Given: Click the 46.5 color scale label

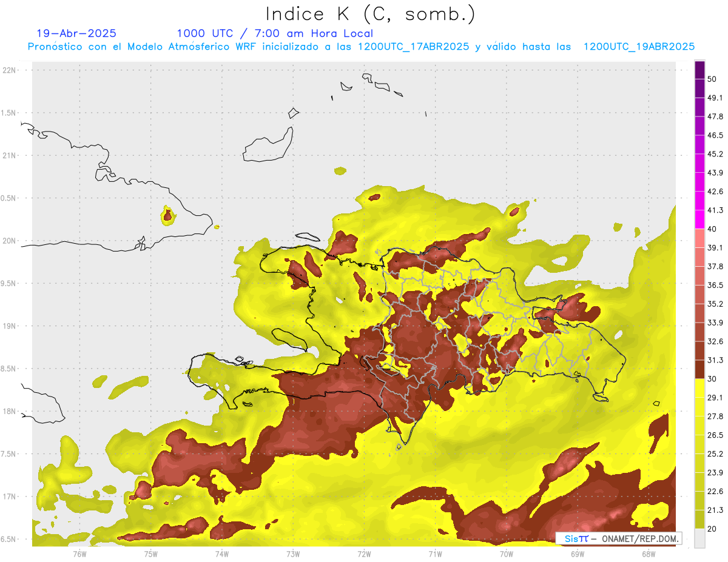Looking at the screenshot, I should tap(716, 135).
